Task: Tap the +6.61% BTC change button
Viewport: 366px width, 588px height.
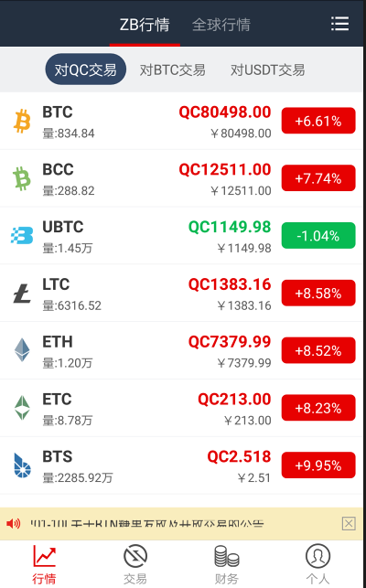Action: coord(318,121)
